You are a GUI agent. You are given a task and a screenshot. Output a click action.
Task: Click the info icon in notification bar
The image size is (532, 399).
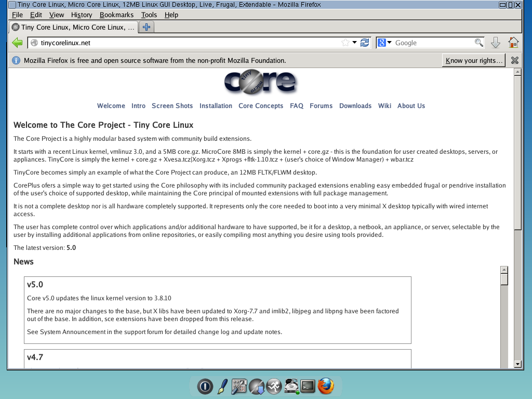click(x=16, y=60)
